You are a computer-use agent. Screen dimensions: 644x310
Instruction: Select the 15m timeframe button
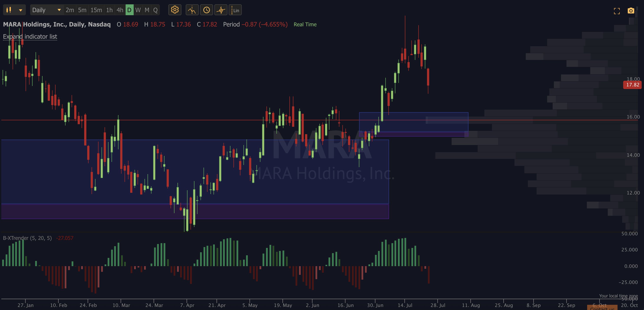[x=96, y=10]
